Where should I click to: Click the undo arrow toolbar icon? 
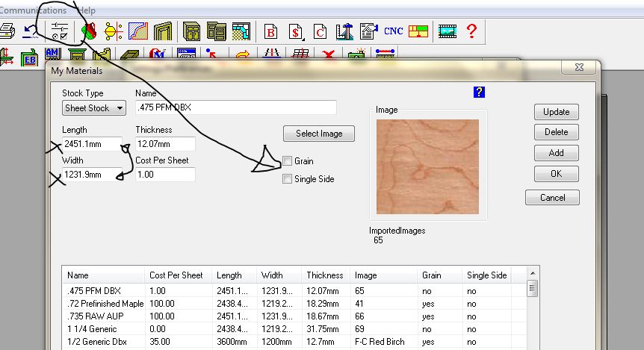click(x=31, y=31)
